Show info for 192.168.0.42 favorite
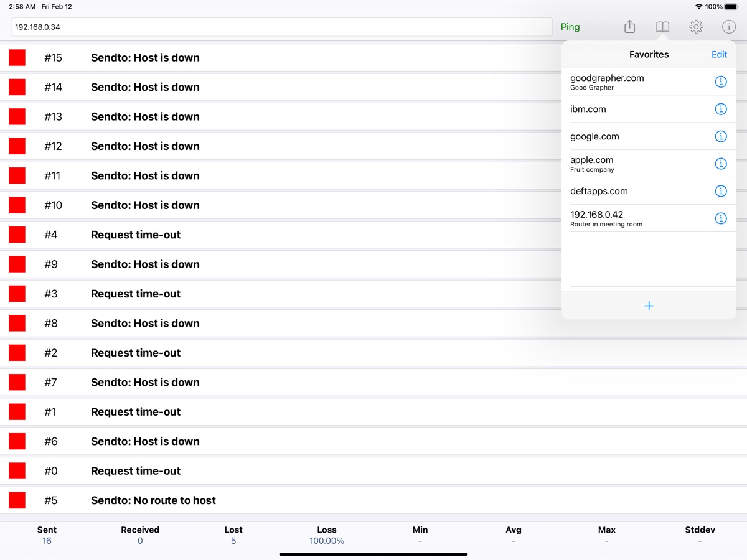 pos(720,218)
